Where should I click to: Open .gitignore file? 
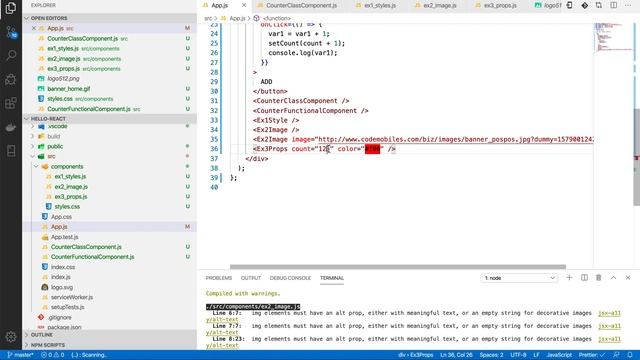coord(60,317)
